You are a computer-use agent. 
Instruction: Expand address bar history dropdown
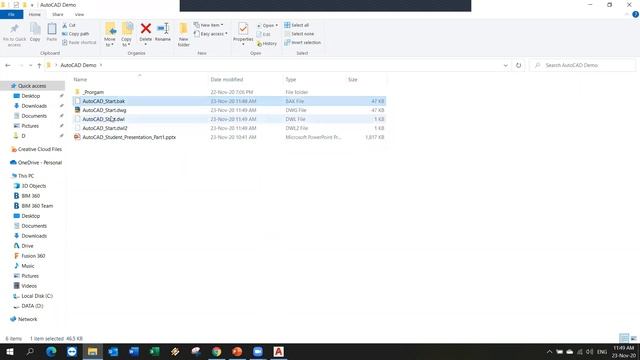pos(505,65)
